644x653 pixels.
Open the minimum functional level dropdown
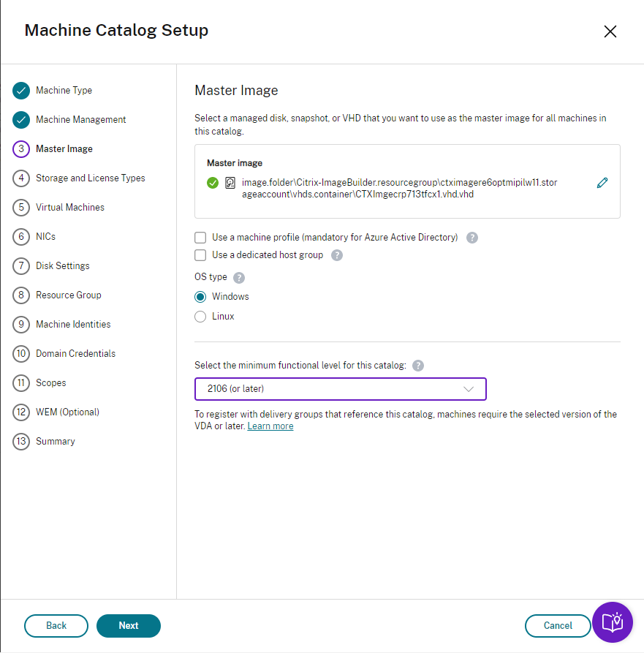pos(341,389)
